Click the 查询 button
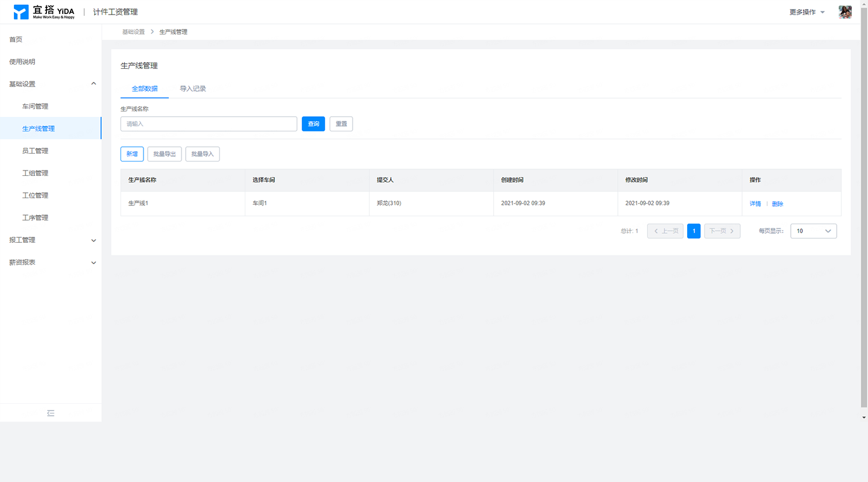 tap(313, 124)
